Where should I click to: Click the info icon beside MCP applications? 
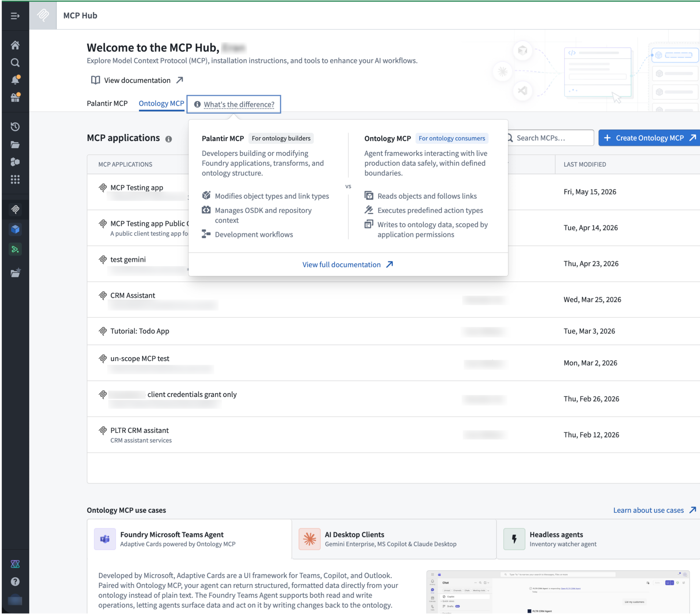[x=169, y=139]
